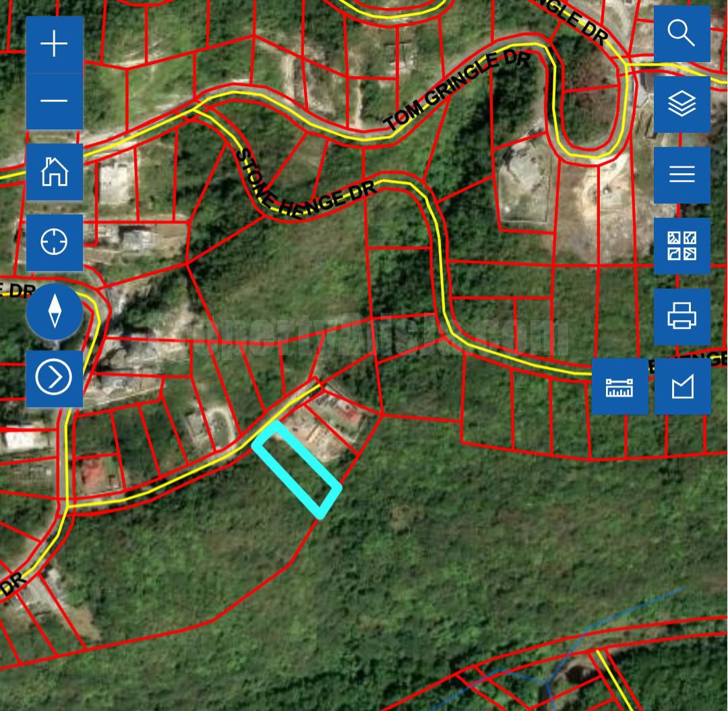Expand the panel with the arrow button

tap(54, 377)
